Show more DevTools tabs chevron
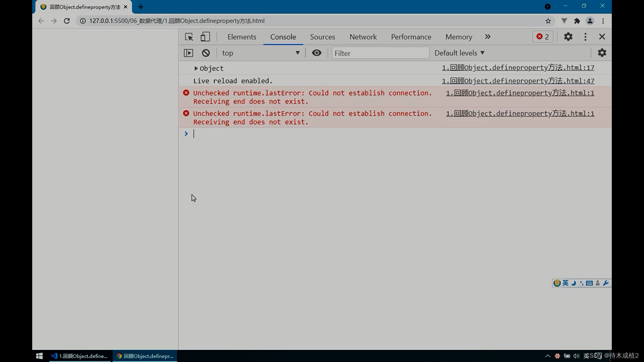 click(488, 37)
